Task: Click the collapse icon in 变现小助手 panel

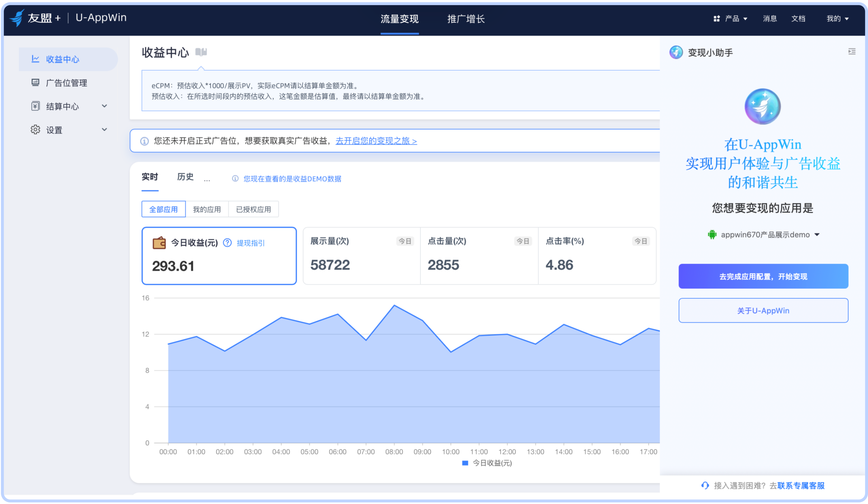Action: [851, 52]
